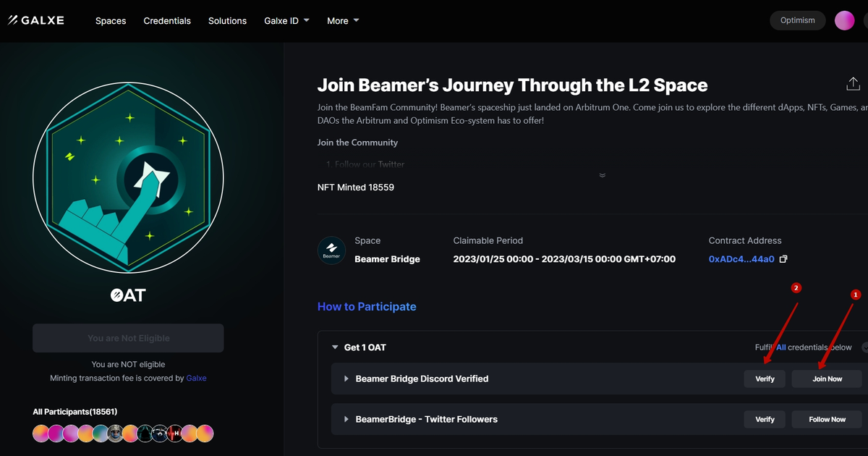Click Join Now for Beamer Discord

click(x=827, y=379)
